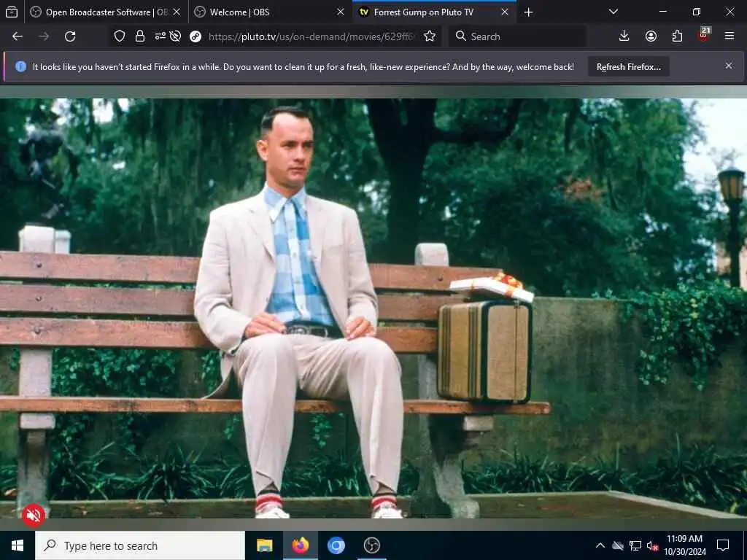747x560 pixels.
Task: Dismiss the Firefox refresh notification bar
Action: tap(729, 66)
